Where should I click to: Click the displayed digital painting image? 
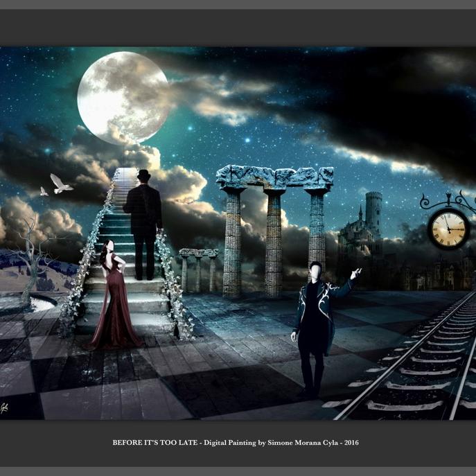click(x=238, y=233)
